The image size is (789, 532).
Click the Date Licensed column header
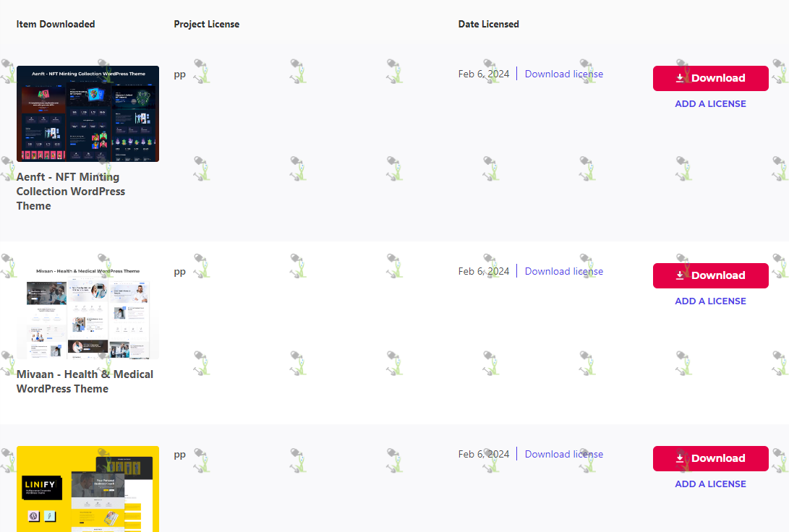click(488, 24)
